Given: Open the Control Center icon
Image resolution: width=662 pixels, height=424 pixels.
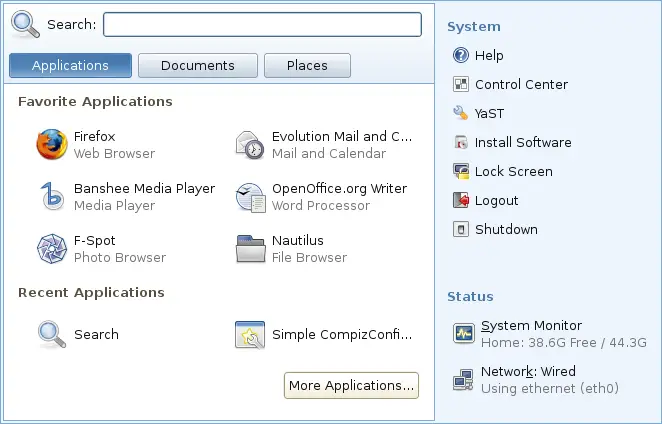Looking at the screenshot, I should pos(461,85).
